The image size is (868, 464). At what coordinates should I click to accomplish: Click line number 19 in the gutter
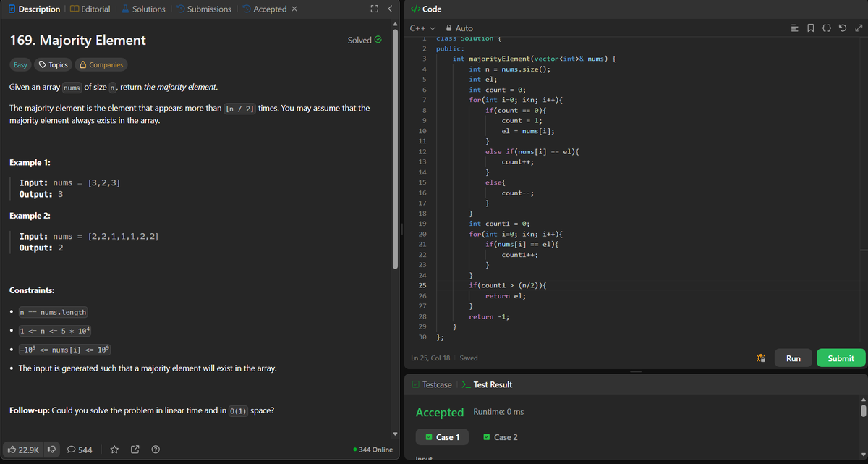tap(422, 224)
